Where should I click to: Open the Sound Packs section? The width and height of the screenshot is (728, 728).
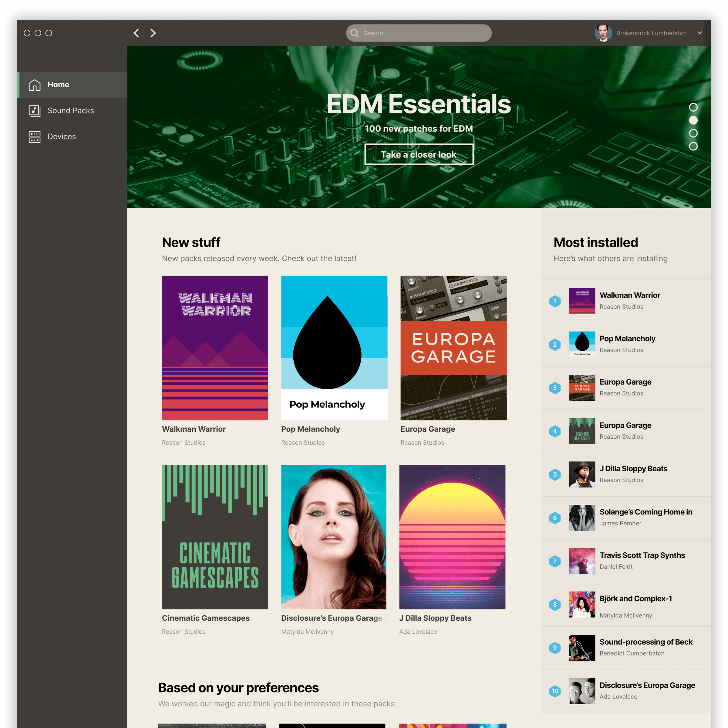70,111
